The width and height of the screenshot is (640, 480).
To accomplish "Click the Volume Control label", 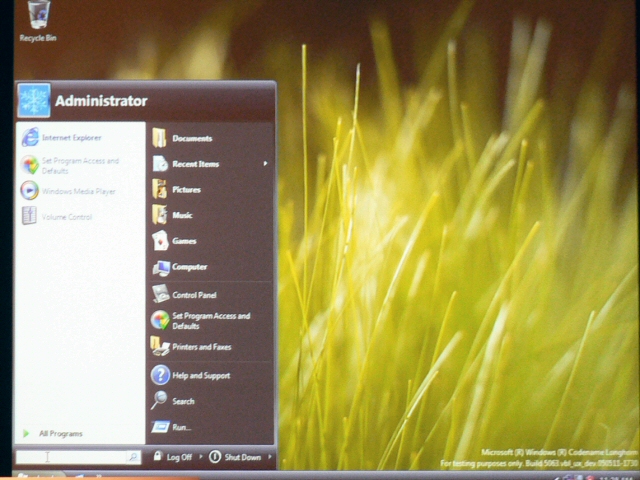I will 67,217.
